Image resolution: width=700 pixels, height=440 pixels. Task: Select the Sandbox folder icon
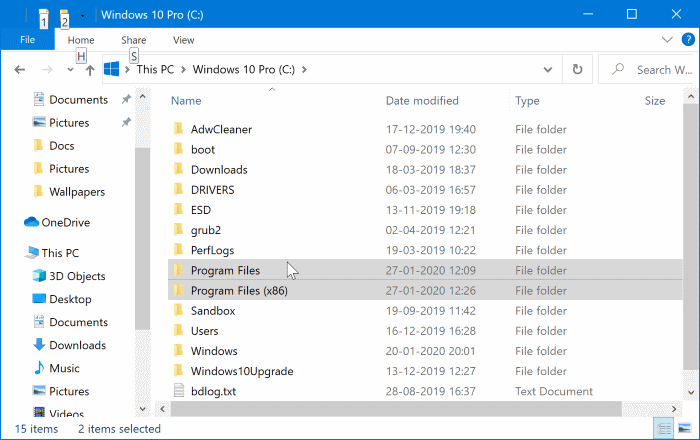178,310
